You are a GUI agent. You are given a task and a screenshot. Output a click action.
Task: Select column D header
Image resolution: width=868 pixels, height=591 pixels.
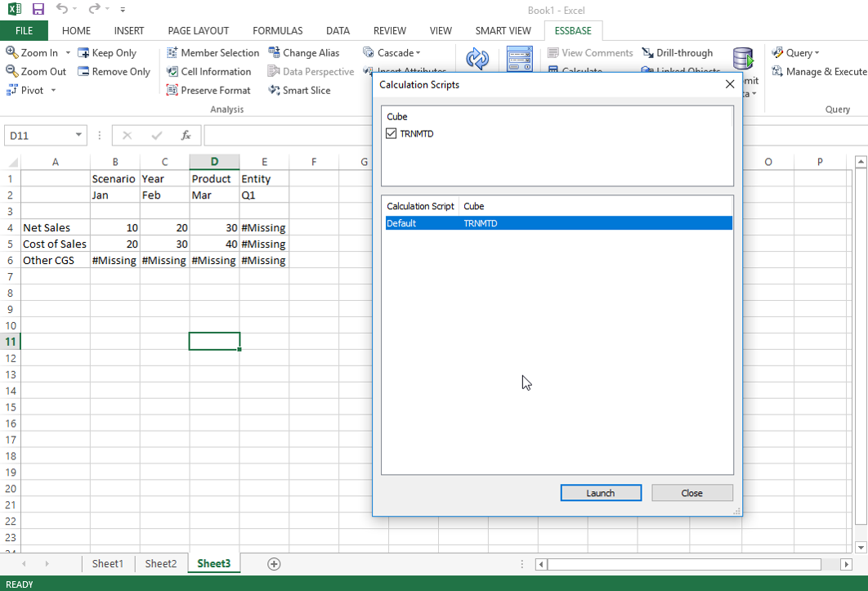tap(214, 162)
